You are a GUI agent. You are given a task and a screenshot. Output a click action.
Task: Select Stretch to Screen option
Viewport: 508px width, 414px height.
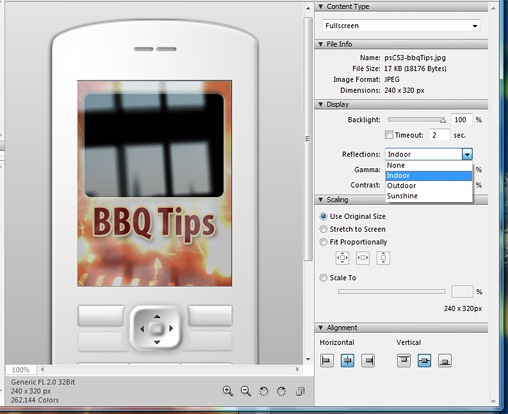(323, 229)
